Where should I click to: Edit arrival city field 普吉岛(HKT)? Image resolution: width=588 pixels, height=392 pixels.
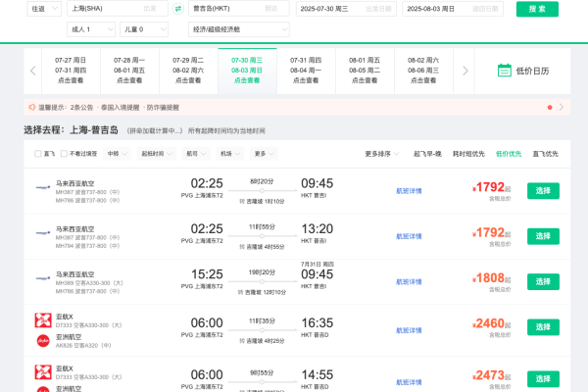coord(239,9)
